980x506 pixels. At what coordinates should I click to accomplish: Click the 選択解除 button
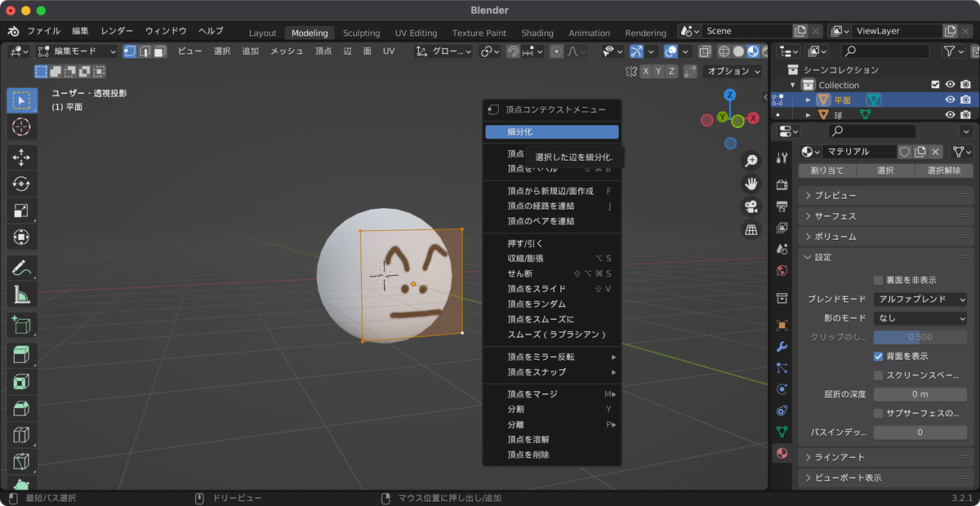click(943, 171)
